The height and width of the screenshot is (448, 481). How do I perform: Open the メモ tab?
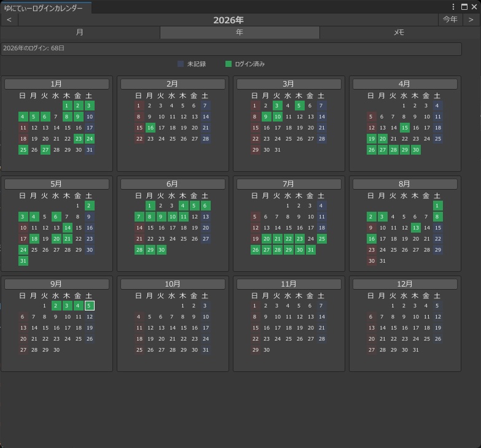pyautogui.click(x=399, y=32)
